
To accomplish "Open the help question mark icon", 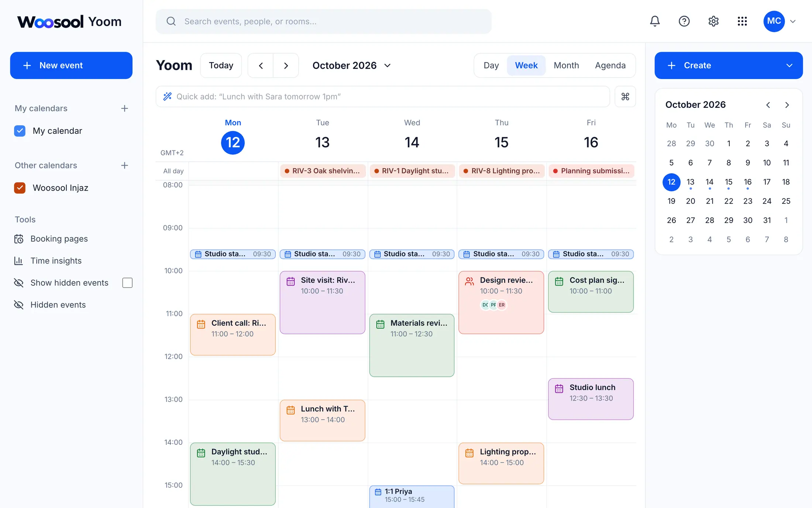I will [x=684, y=21].
